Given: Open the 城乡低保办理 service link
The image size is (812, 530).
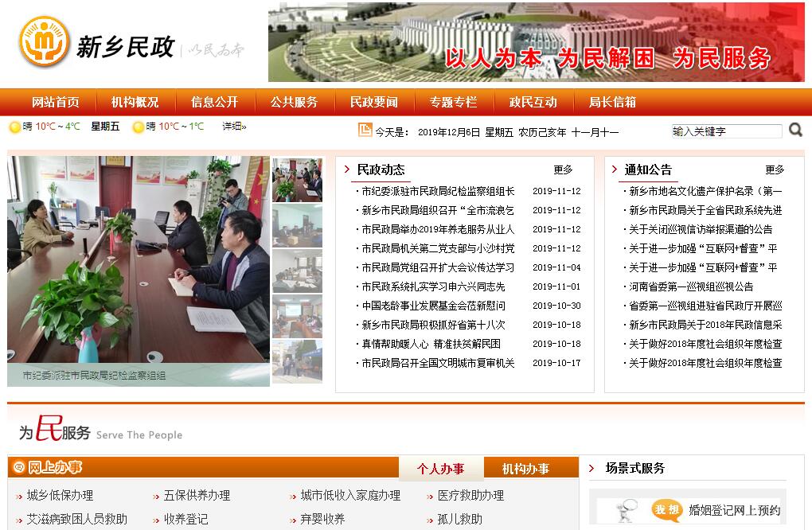Looking at the screenshot, I should pyautogui.click(x=60, y=496).
